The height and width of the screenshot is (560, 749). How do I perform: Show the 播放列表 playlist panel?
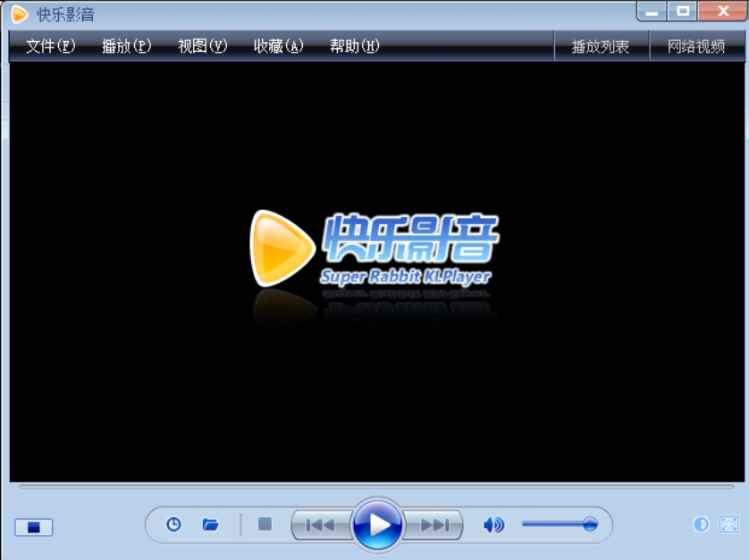point(601,46)
